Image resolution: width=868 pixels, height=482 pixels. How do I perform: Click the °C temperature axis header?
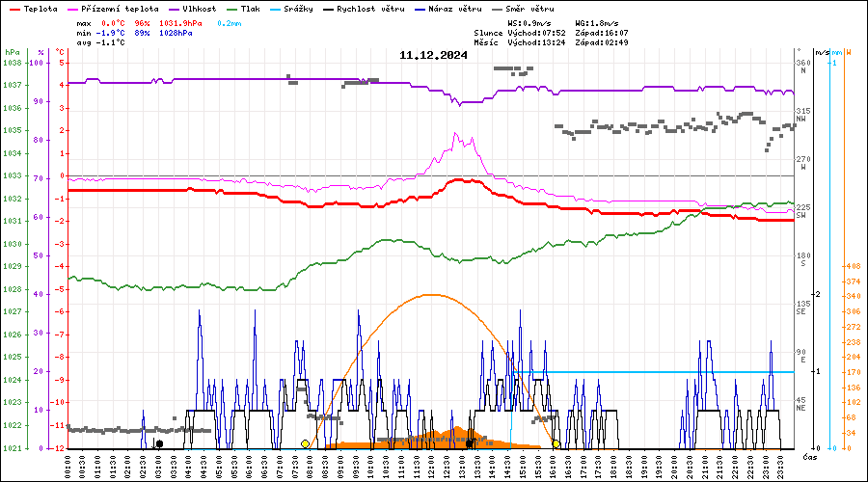pyautogui.click(x=61, y=51)
